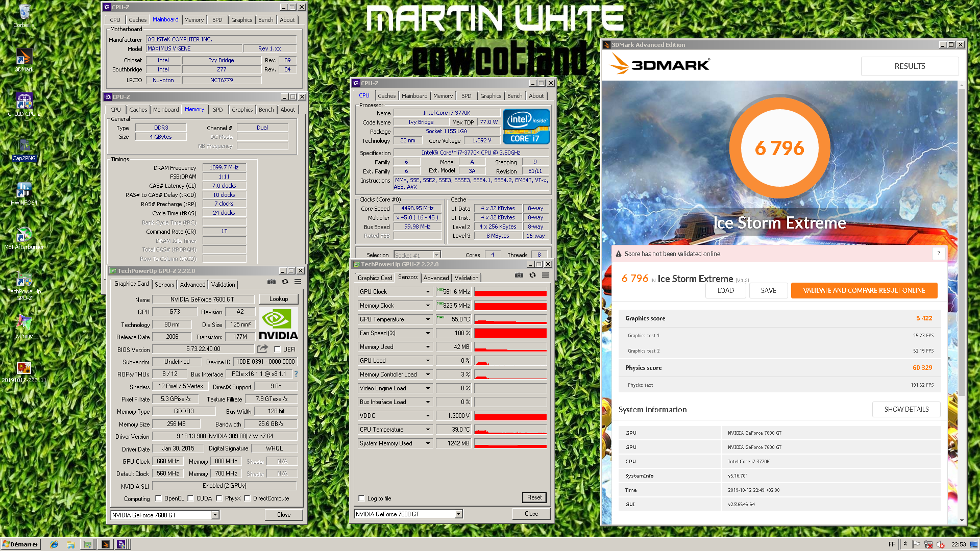
Task: Click the help question mark beside validation warning
Action: (x=938, y=254)
